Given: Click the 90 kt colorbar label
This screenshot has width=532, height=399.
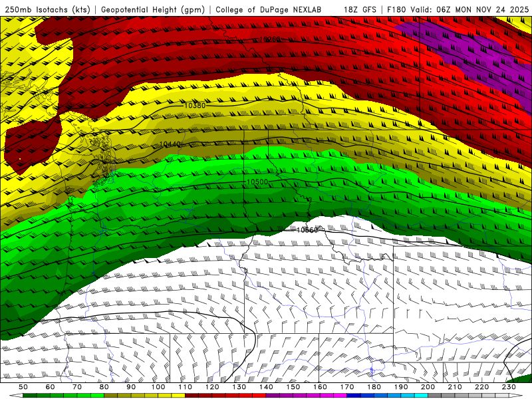Looking at the screenshot, I should (x=131, y=387).
